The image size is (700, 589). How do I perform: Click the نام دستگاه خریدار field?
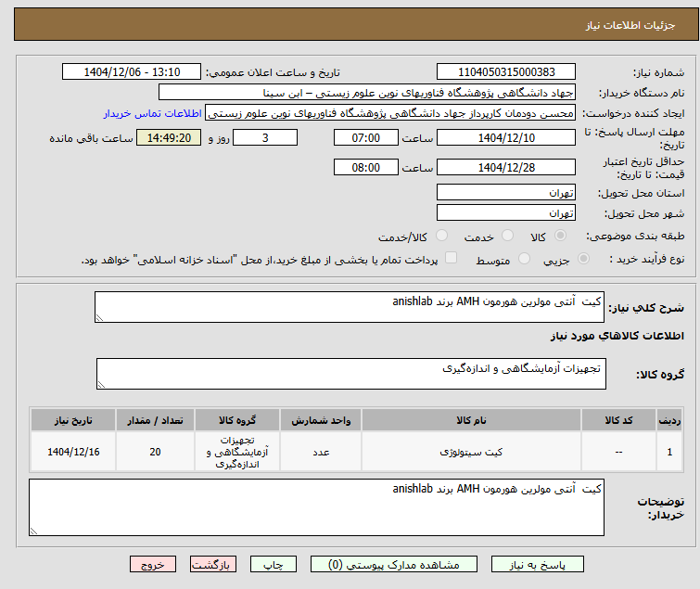(x=367, y=93)
